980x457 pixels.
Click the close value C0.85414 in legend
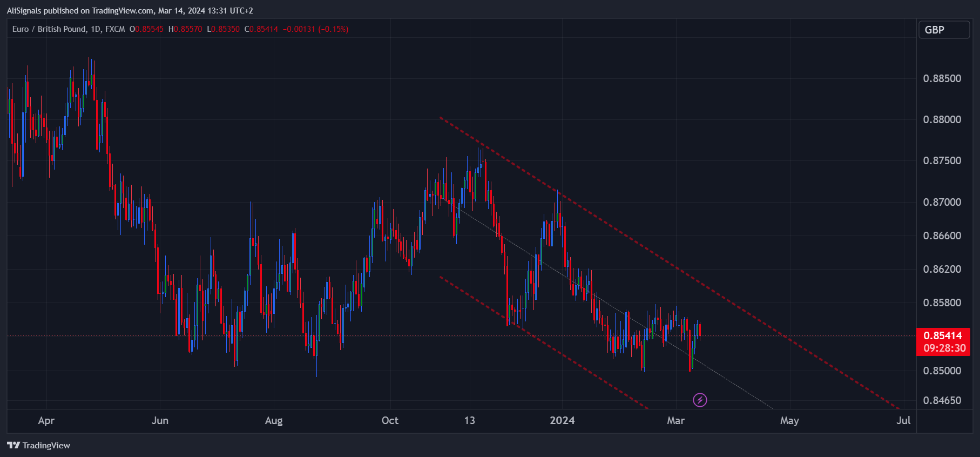[261, 29]
